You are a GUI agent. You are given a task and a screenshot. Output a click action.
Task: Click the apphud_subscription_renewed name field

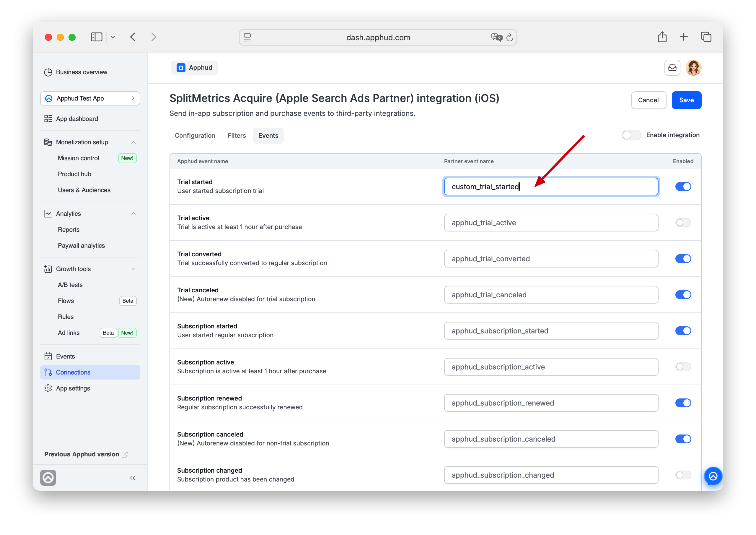click(x=551, y=403)
